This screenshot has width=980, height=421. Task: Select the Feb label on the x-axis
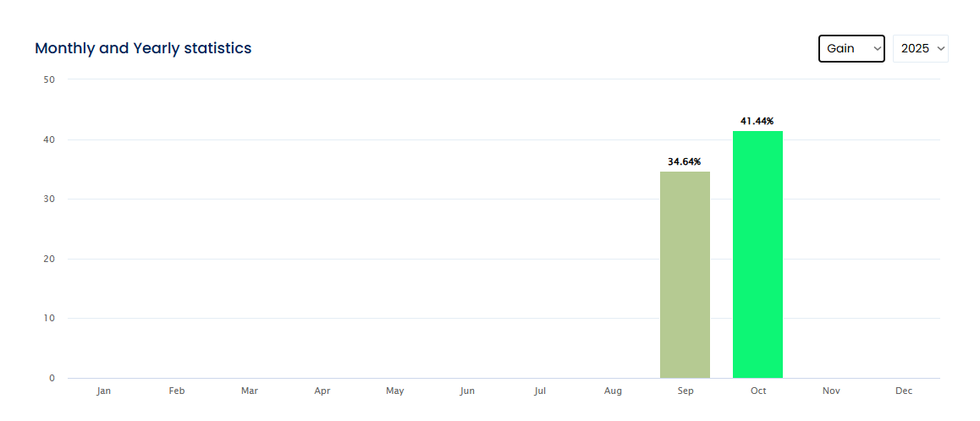coord(177,391)
